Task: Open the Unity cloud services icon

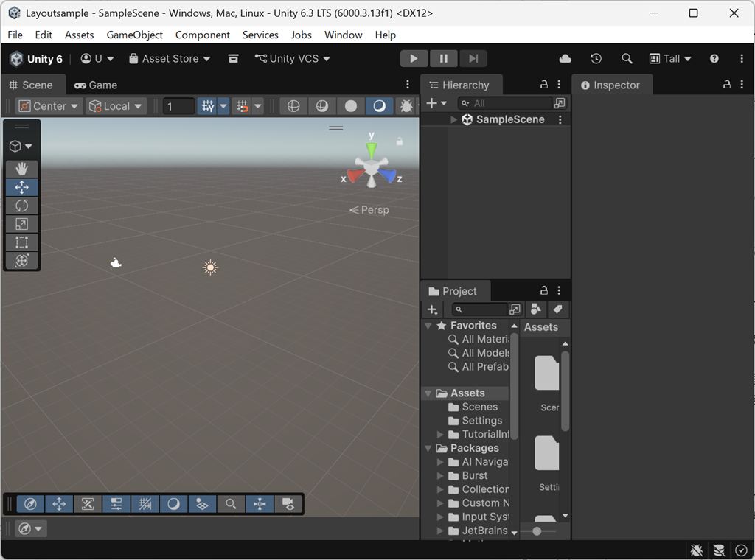Action: 565,58
